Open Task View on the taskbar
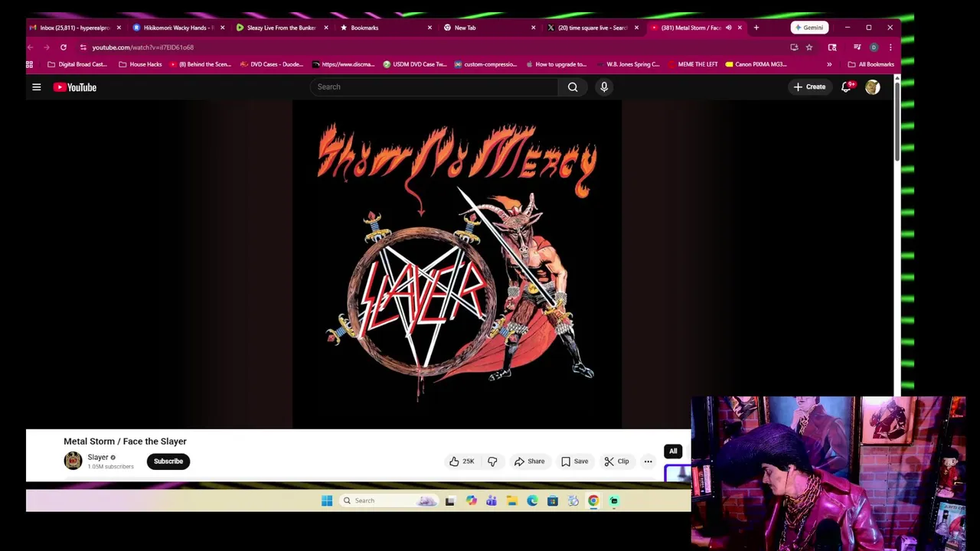The width and height of the screenshot is (980, 551). tap(450, 501)
